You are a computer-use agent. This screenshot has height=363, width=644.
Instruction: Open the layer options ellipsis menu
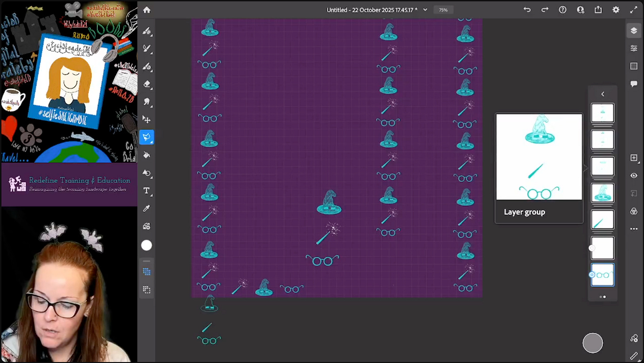point(634,229)
